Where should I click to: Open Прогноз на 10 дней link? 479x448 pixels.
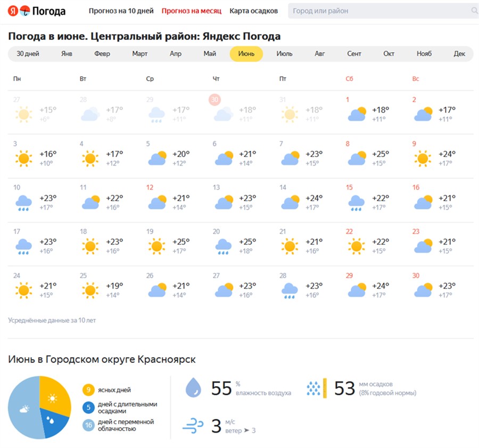pyautogui.click(x=121, y=11)
